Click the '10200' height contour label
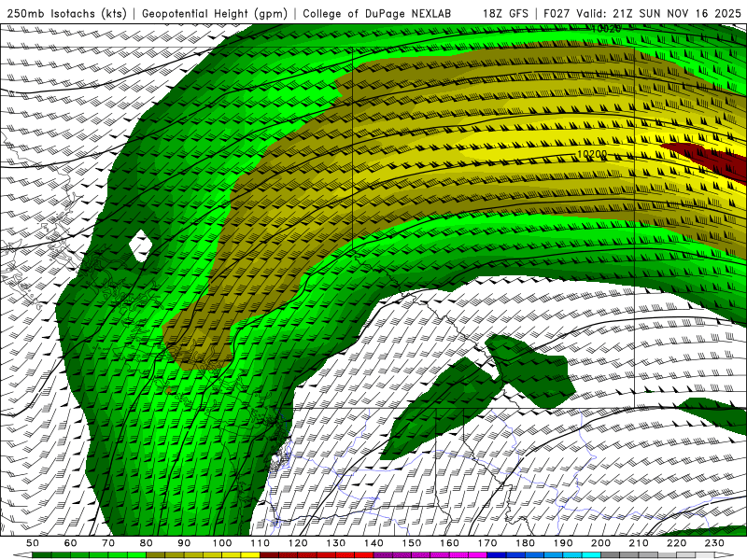This screenshot has width=747, height=560. click(592, 154)
